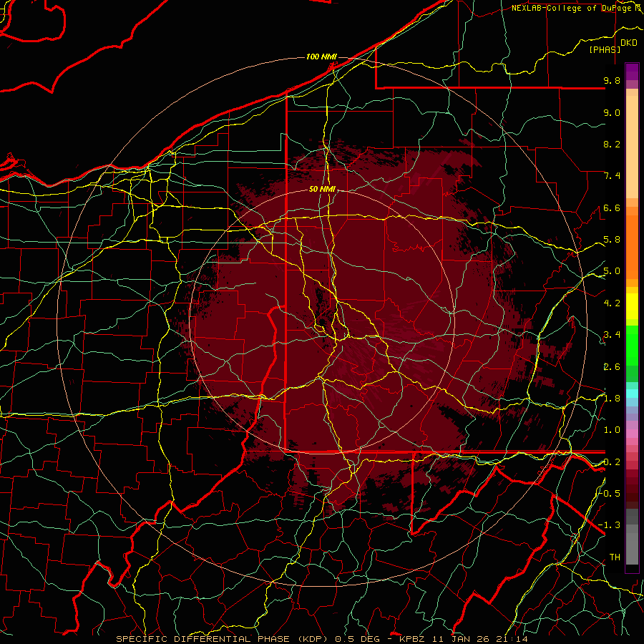Click the "5.8" scale value
This screenshot has height=644, width=644.
612,240
